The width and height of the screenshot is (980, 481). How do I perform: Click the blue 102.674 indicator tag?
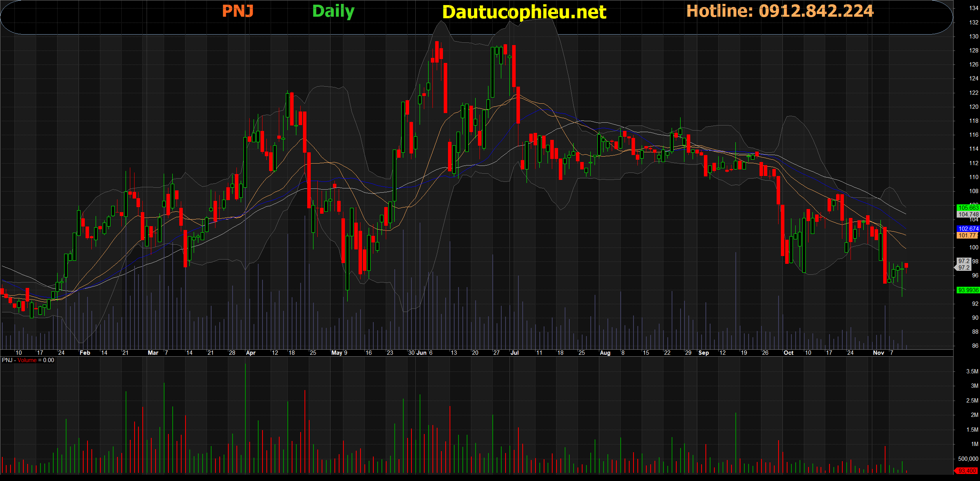point(968,229)
